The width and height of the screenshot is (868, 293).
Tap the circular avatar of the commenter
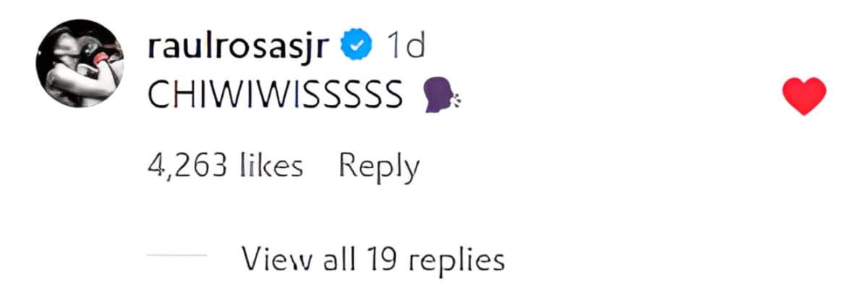point(81,62)
